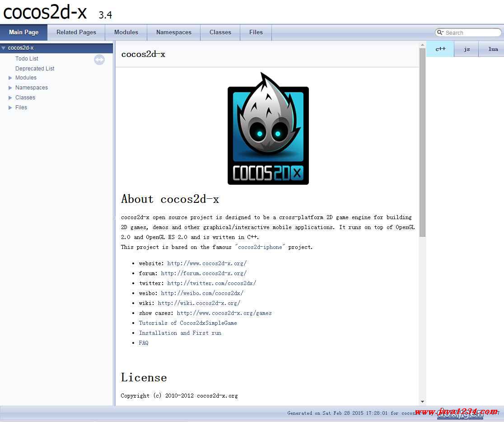Click the scrollbar down arrow

pos(422,402)
